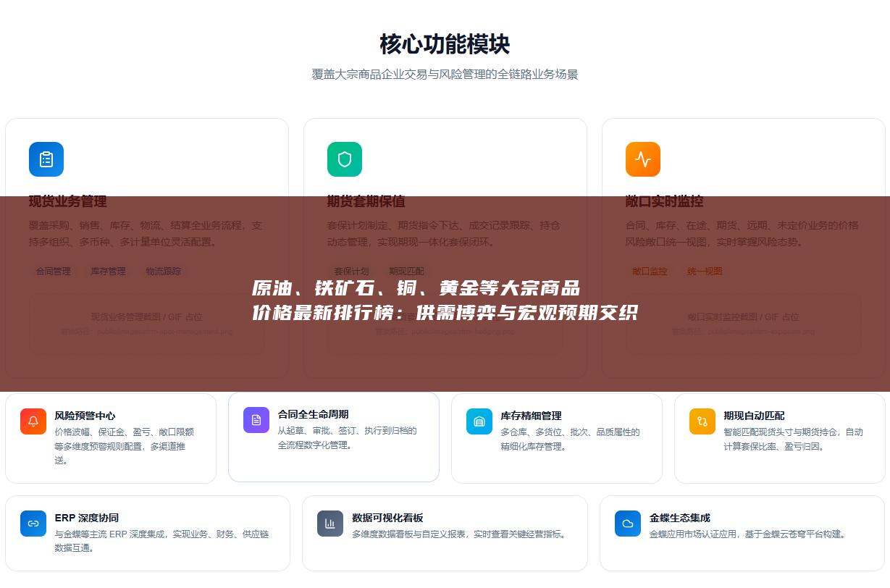The image size is (890, 588).
Task: Click the yellow merge icon of 期现自动匹配
Action: point(702,421)
